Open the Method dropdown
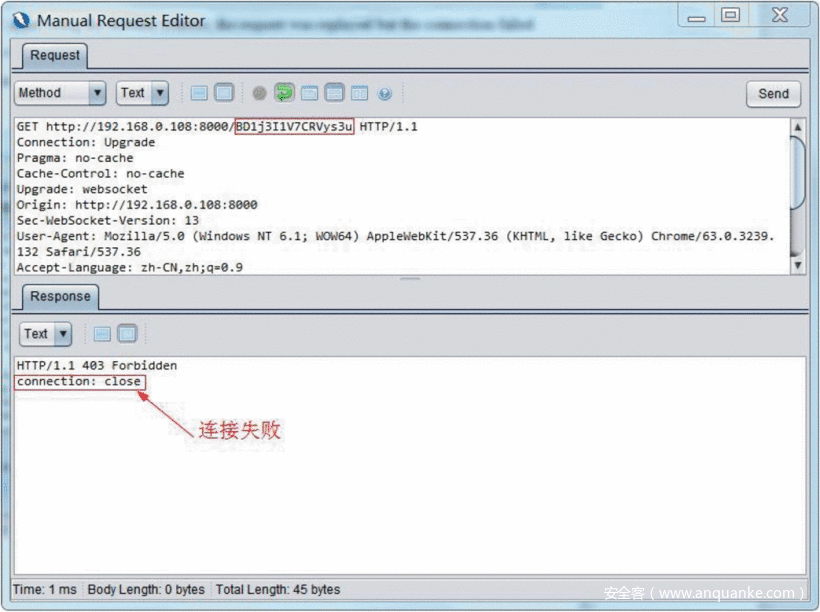The width and height of the screenshot is (820, 612). [60, 93]
